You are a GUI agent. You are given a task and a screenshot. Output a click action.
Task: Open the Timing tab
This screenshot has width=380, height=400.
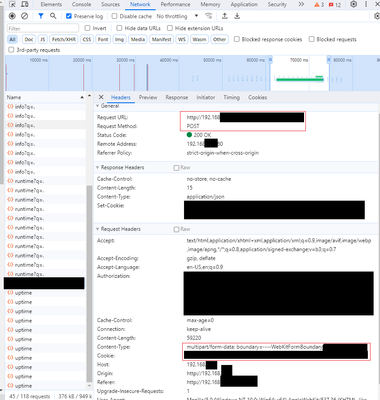(x=232, y=97)
